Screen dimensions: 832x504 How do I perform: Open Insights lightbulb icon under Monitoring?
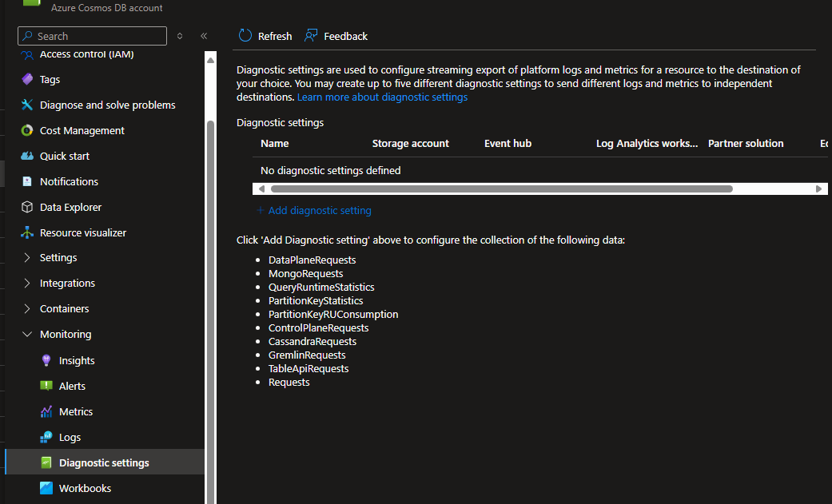pyautogui.click(x=46, y=360)
